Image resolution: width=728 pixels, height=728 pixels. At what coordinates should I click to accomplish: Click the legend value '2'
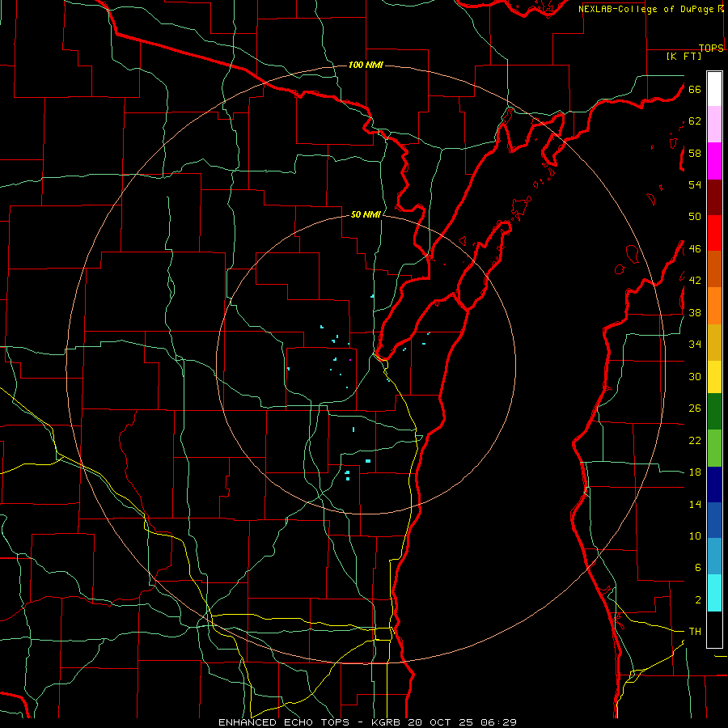697,600
